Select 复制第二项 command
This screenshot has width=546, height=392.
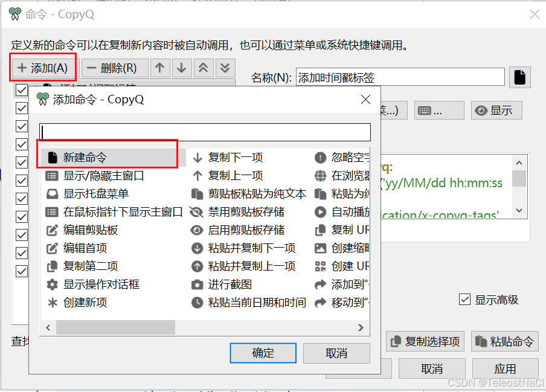click(82, 266)
